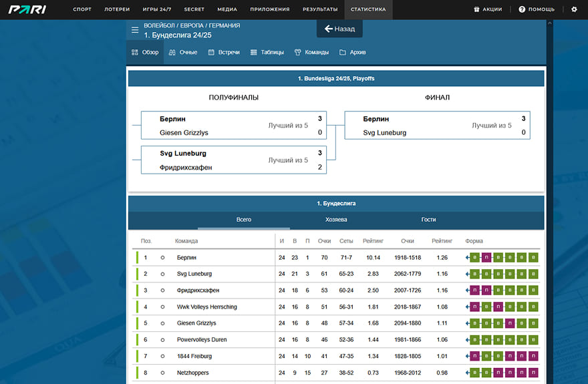The width and height of the screenshot is (588, 384).
Task: Click the Команда column header
Action: pos(186,241)
